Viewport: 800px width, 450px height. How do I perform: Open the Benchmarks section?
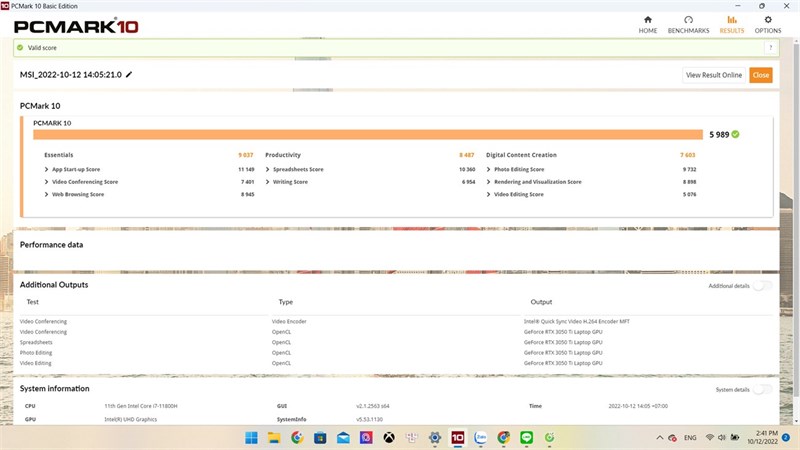click(688, 24)
